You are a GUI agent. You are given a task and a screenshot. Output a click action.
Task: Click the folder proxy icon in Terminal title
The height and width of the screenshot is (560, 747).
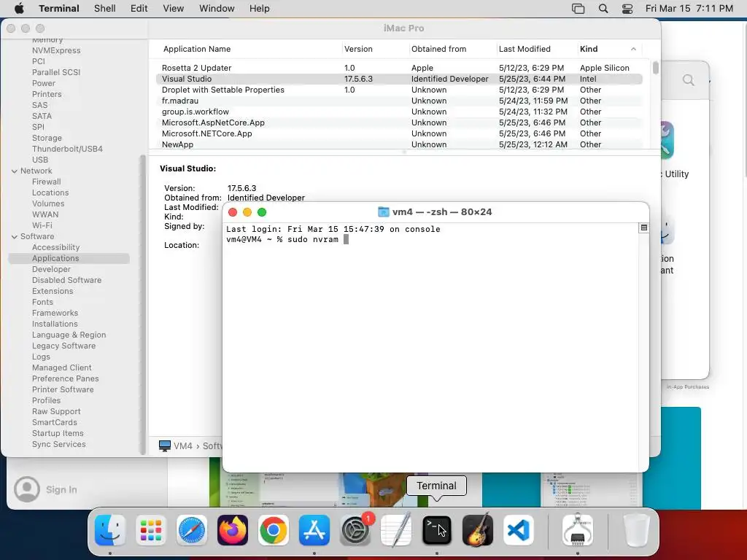point(384,212)
